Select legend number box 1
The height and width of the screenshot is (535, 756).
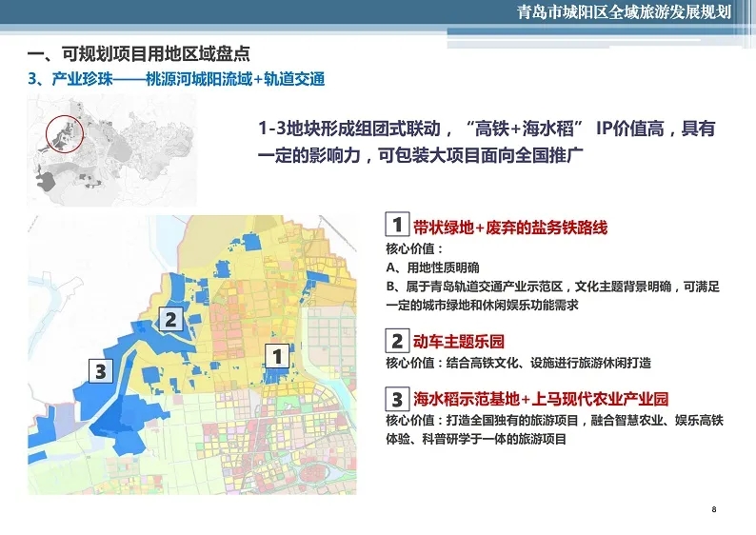tap(397, 226)
